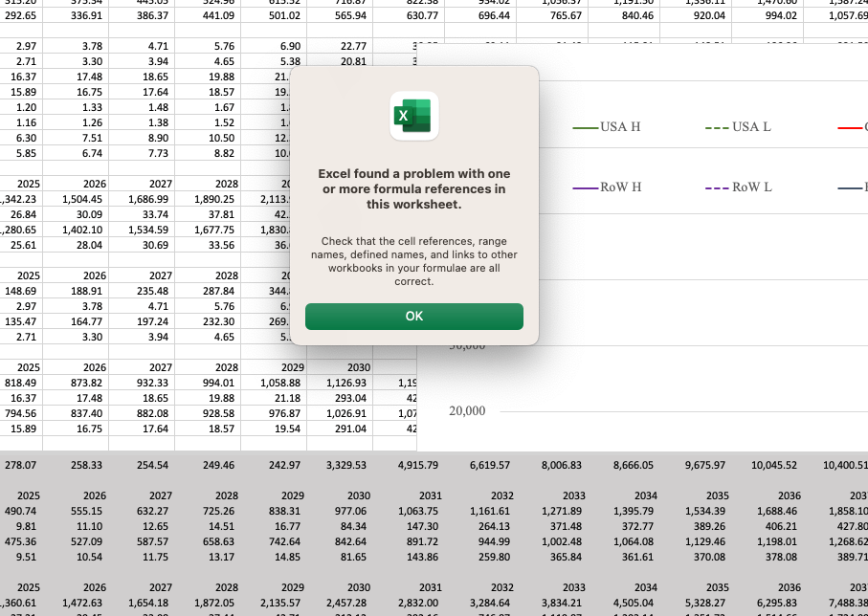Select the USA L legend entry in chart
This screenshot has width=868, height=616.
(x=738, y=127)
